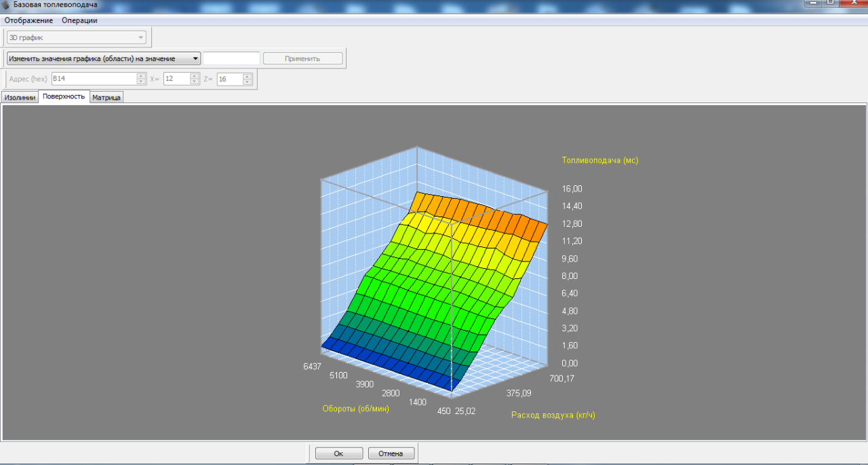The height and width of the screenshot is (465, 868).
Task: Click the X= field showing 12
Action: point(176,79)
